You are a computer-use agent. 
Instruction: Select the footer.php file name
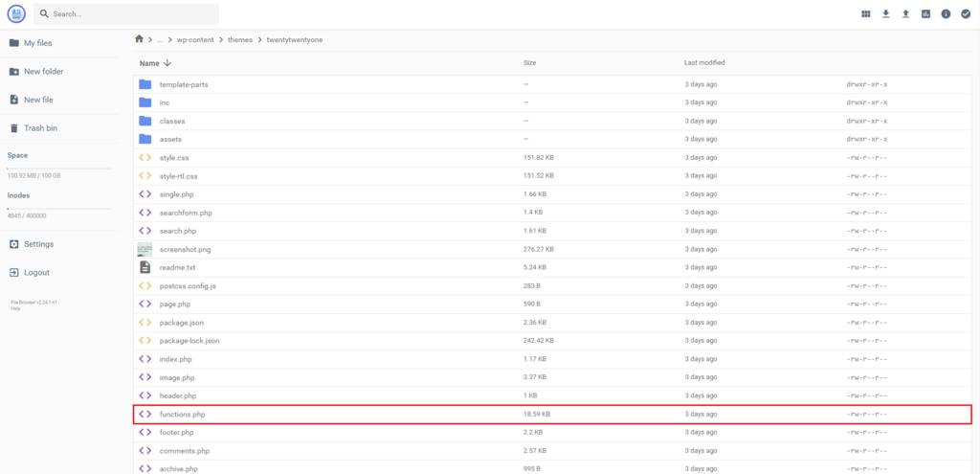pyautogui.click(x=176, y=432)
